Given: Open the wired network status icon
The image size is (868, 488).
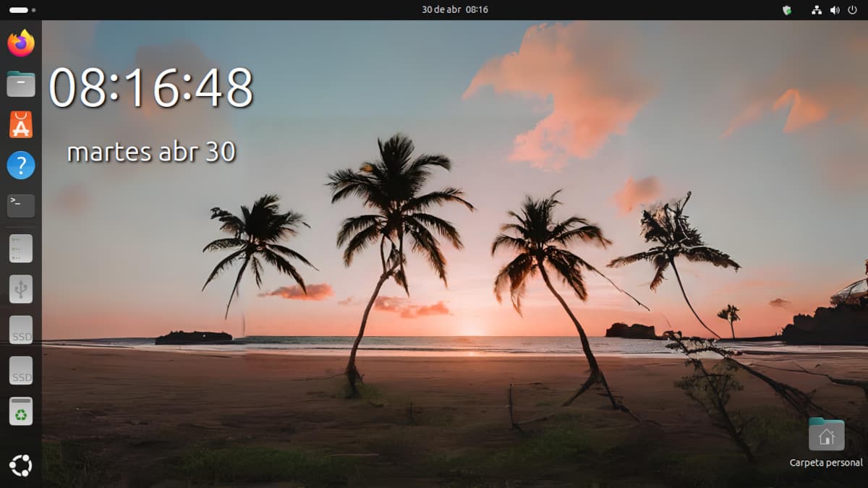Looking at the screenshot, I should tap(817, 10).
